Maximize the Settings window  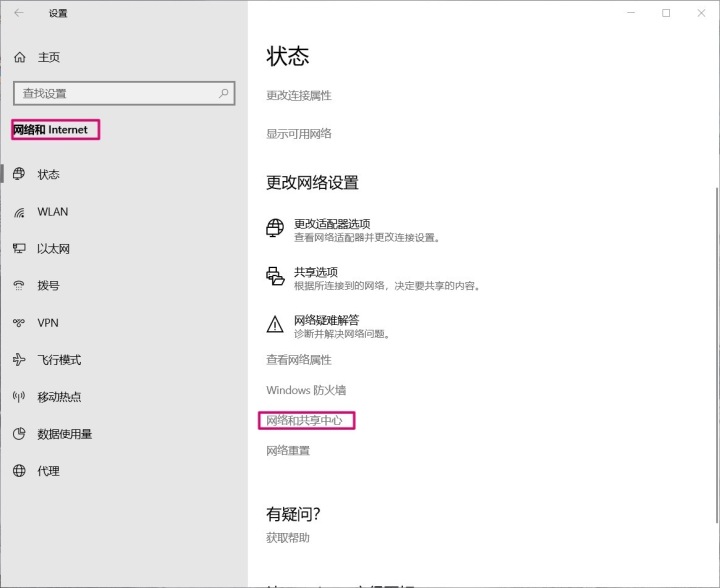point(666,13)
